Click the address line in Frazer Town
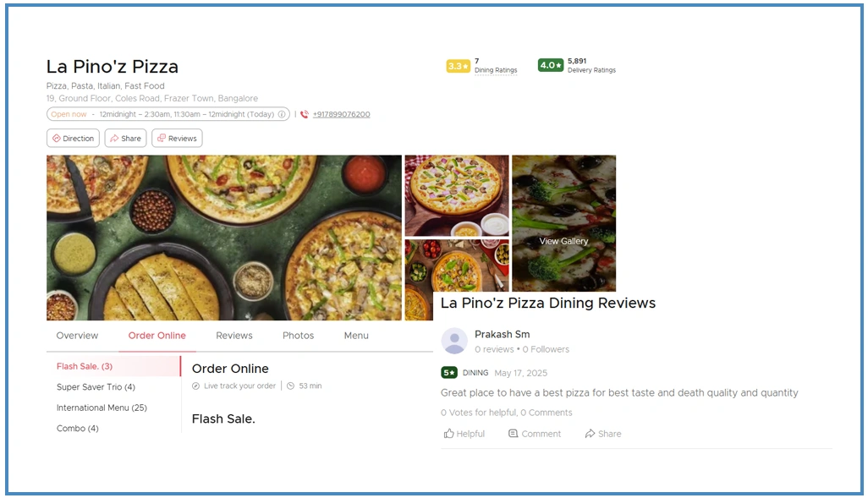The image size is (868, 498). pos(152,98)
